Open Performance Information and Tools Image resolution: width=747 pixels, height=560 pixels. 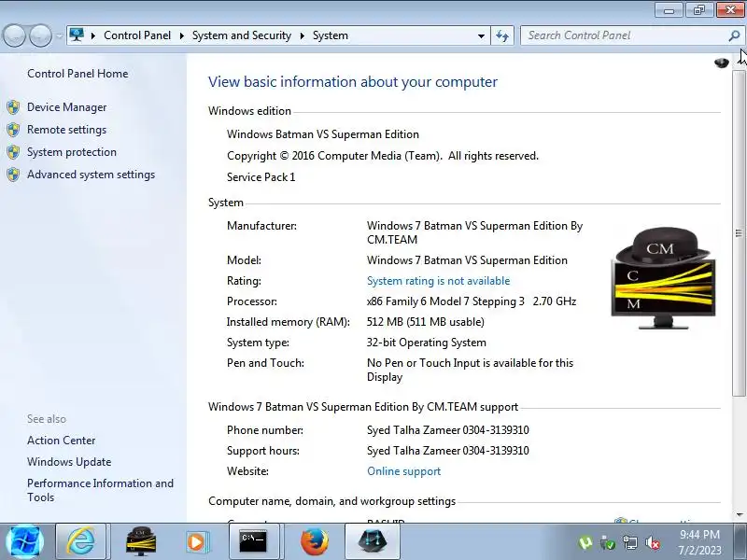(x=100, y=490)
